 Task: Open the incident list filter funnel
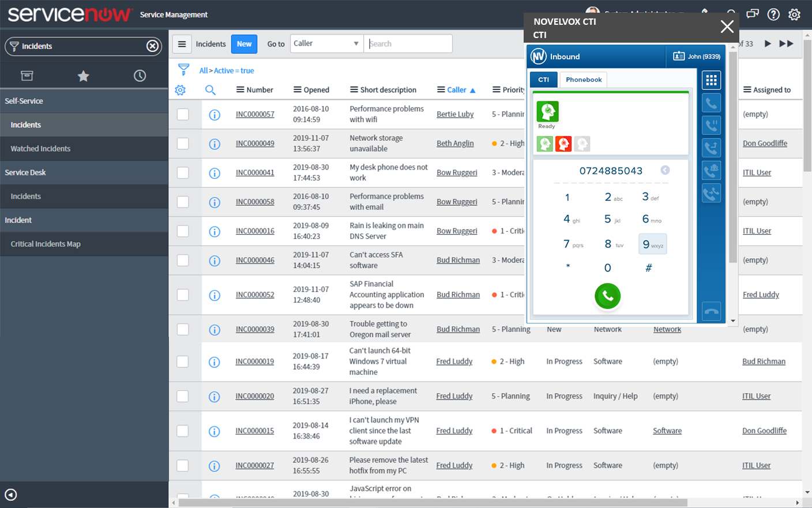click(x=185, y=70)
